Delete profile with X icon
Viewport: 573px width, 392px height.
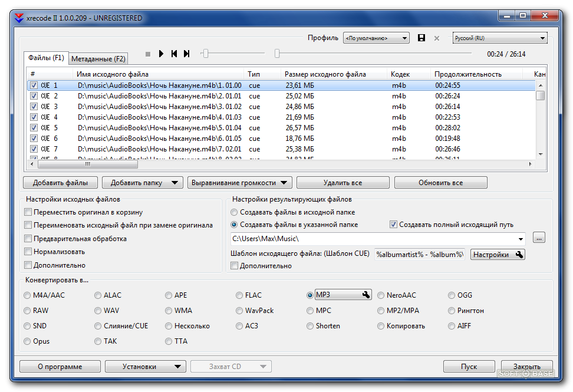point(437,38)
